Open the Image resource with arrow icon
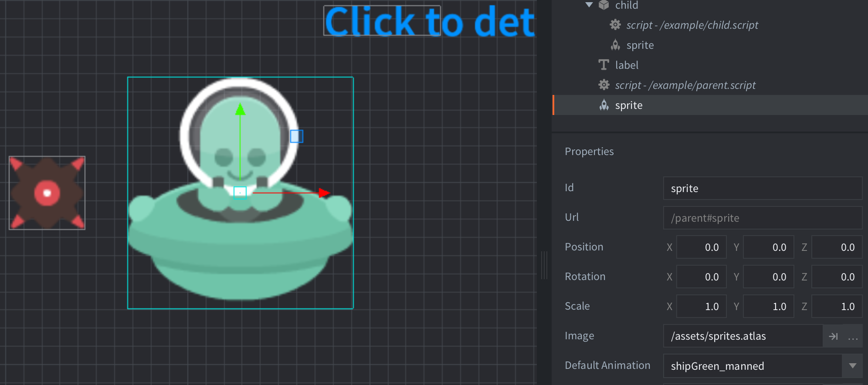868x385 pixels. coord(833,336)
